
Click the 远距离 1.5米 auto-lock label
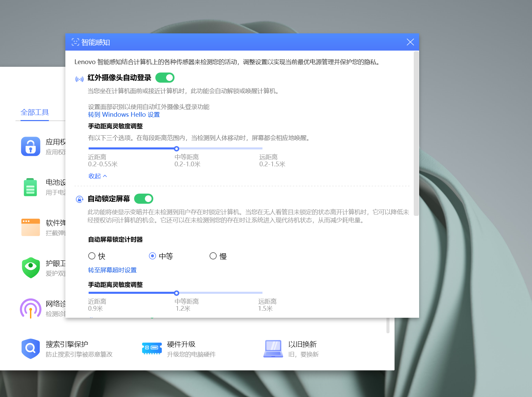click(x=267, y=305)
